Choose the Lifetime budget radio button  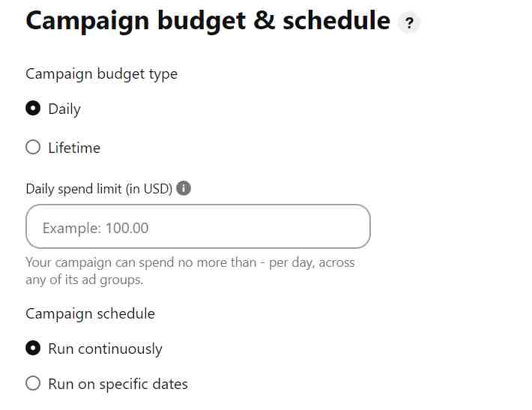[x=33, y=148]
